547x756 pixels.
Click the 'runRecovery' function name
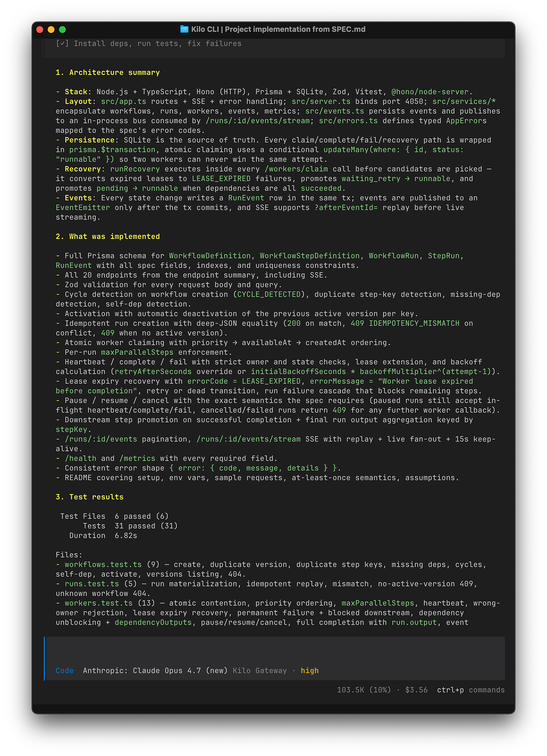coord(135,169)
